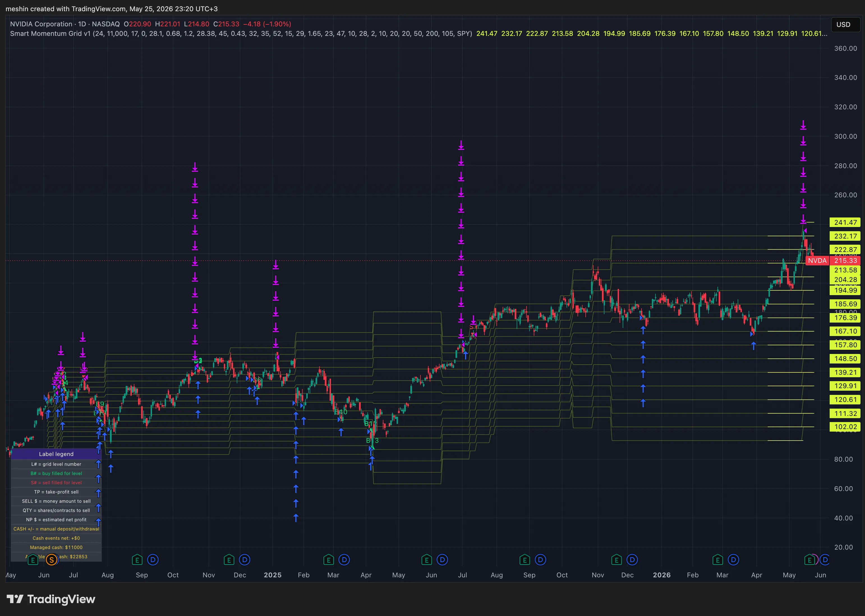Click the 300.00 price axis label

[845, 136]
